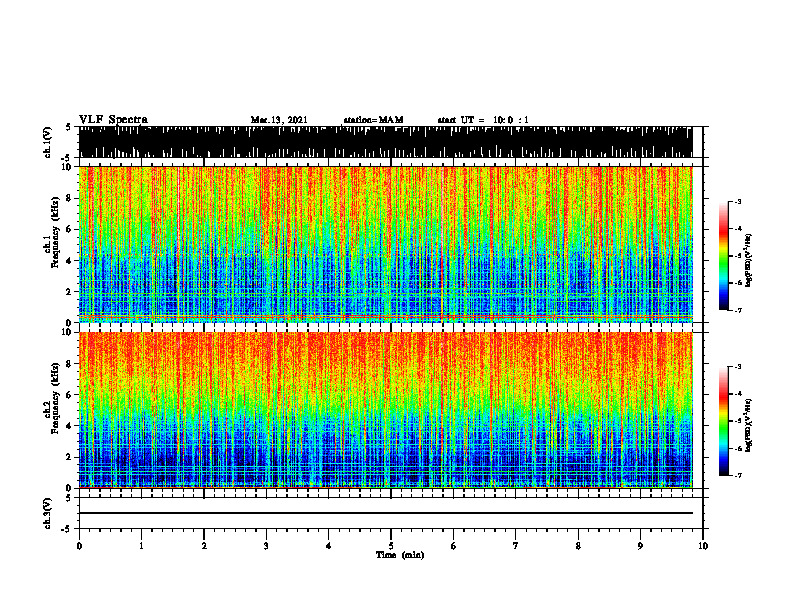
Task: Click time axis tick label "3"
Action: click(266, 546)
